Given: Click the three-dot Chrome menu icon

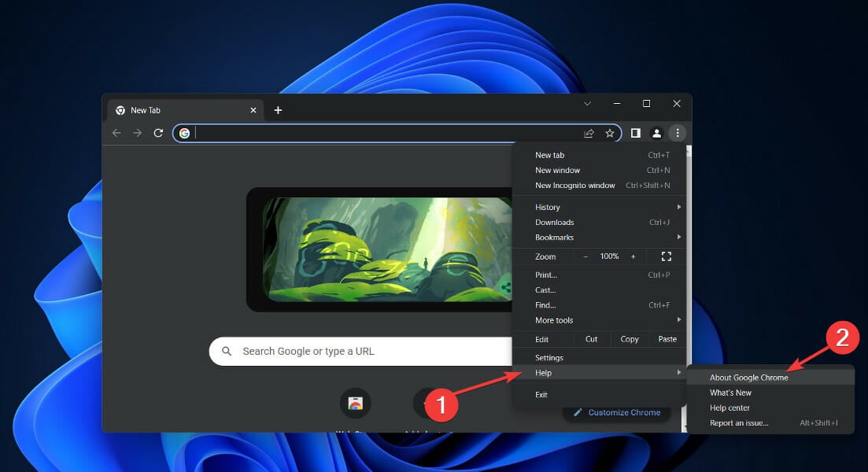Looking at the screenshot, I should (x=678, y=133).
